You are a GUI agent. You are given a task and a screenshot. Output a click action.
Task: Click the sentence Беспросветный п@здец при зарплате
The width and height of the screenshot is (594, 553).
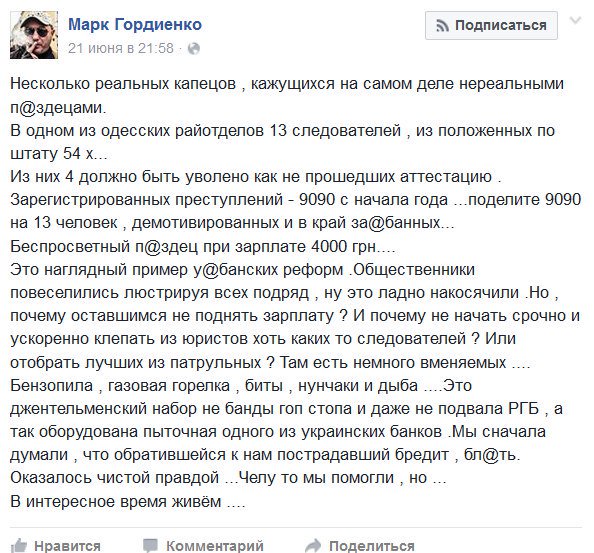coord(203,247)
